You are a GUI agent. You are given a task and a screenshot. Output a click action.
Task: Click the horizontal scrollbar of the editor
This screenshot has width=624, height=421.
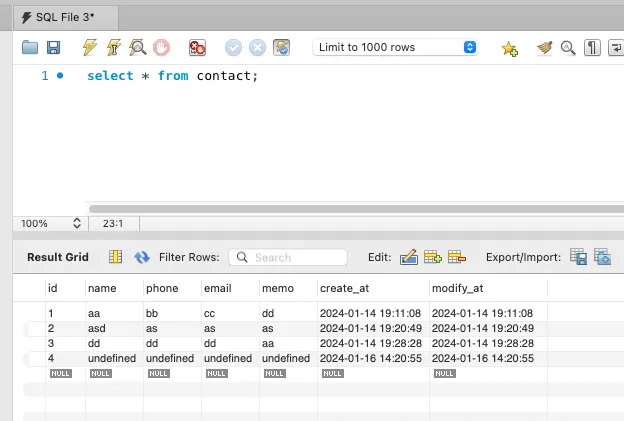tap(356, 209)
